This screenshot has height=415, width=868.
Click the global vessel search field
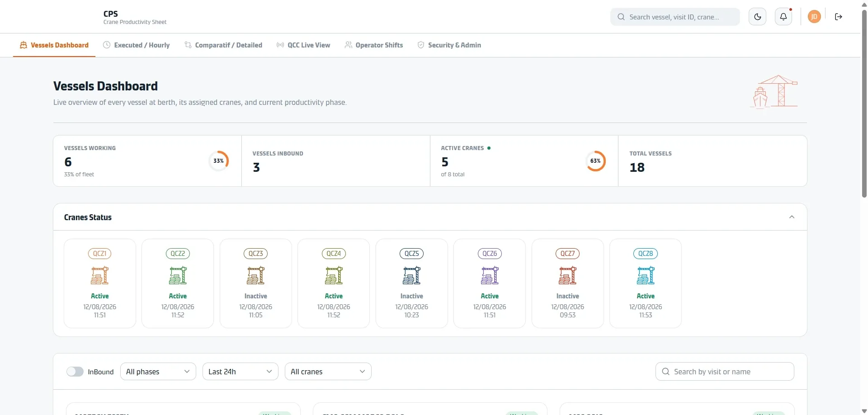675,17
